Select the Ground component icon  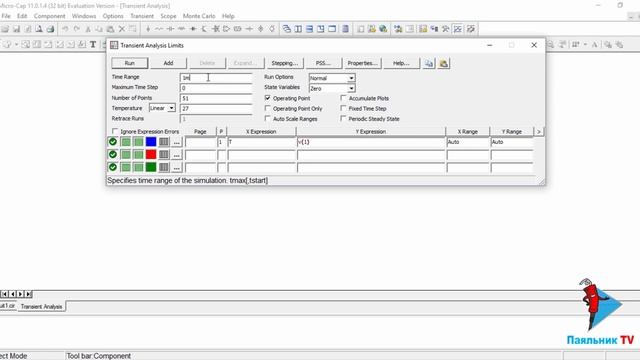coord(148,29)
